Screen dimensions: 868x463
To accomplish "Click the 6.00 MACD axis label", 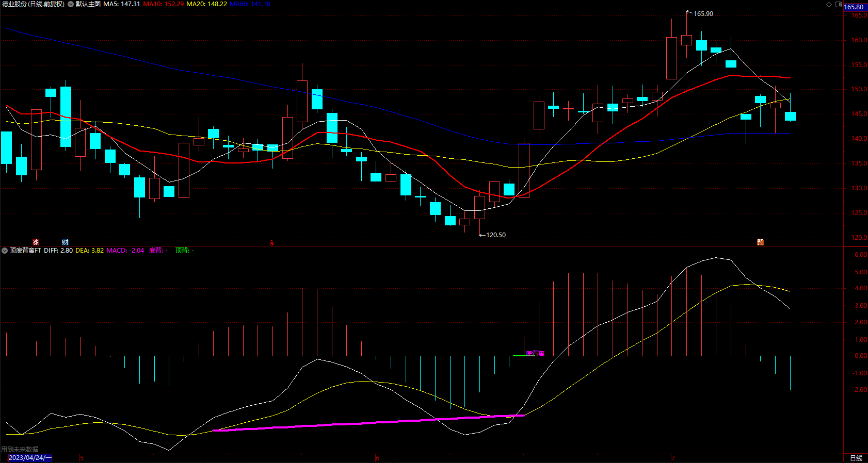I will tap(861, 255).
